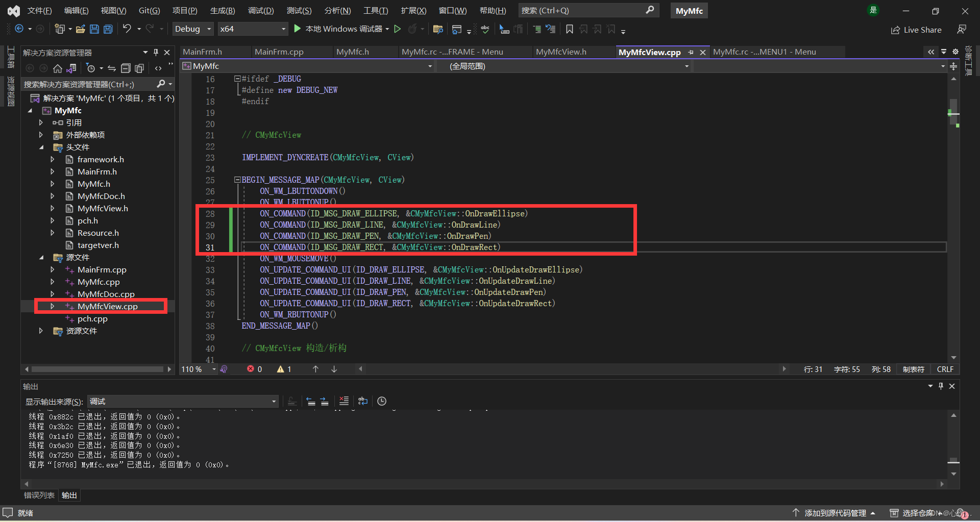Open output source 调试 combo box
Screen dimensions: 980x522
[x=183, y=402]
